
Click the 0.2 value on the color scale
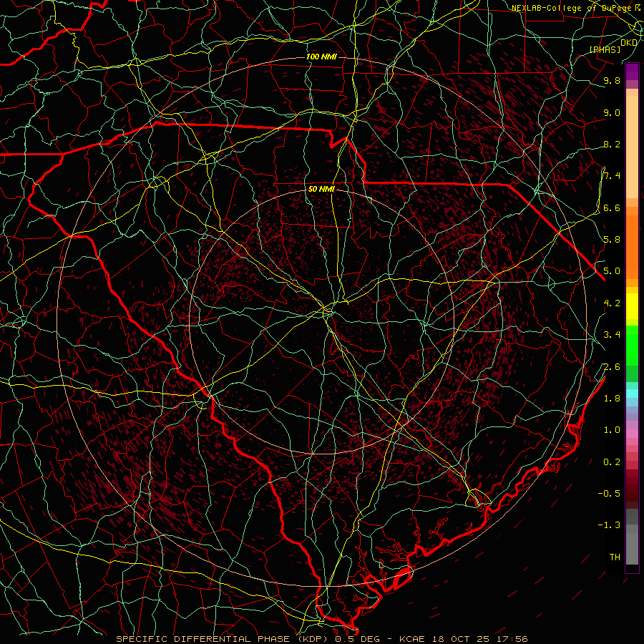612,462
